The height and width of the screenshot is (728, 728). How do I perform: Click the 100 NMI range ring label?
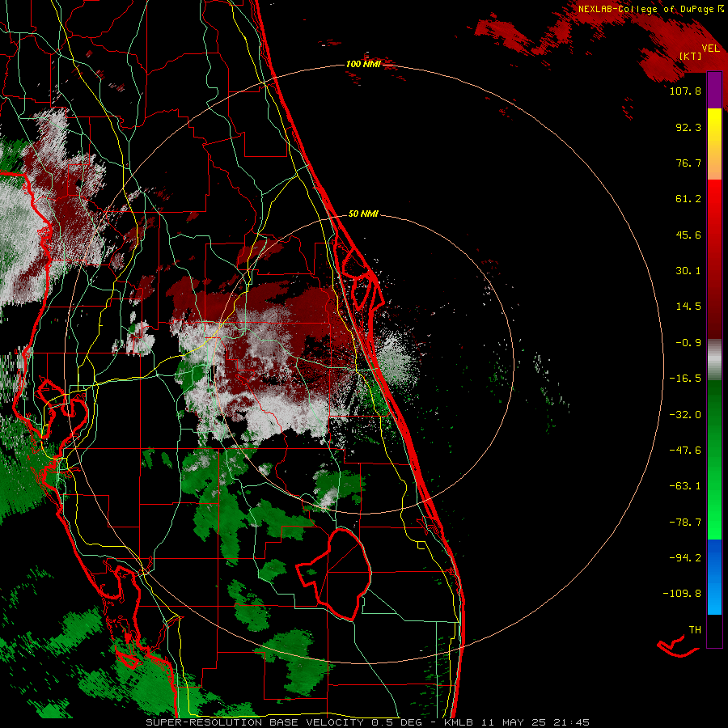click(363, 64)
